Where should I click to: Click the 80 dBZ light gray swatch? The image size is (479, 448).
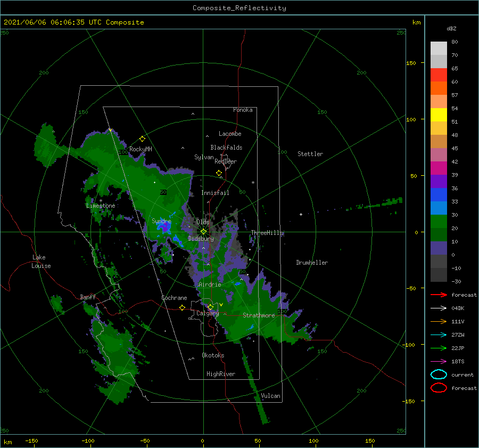[439, 48]
